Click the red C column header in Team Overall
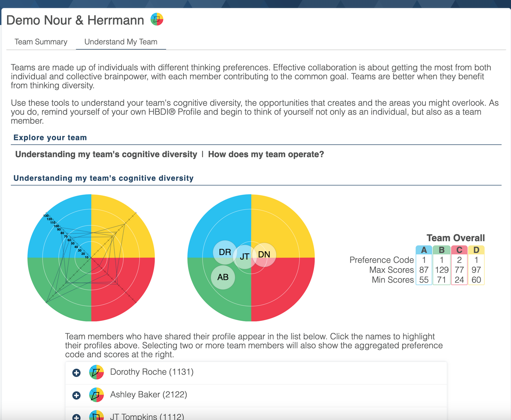This screenshot has width=511, height=420. (459, 250)
